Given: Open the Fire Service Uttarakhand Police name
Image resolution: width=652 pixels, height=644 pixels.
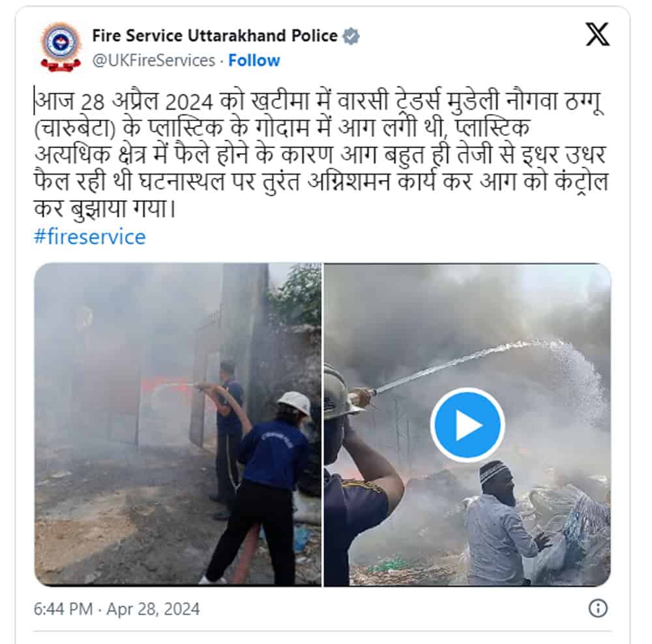Looking at the screenshot, I should coord(215,36).
